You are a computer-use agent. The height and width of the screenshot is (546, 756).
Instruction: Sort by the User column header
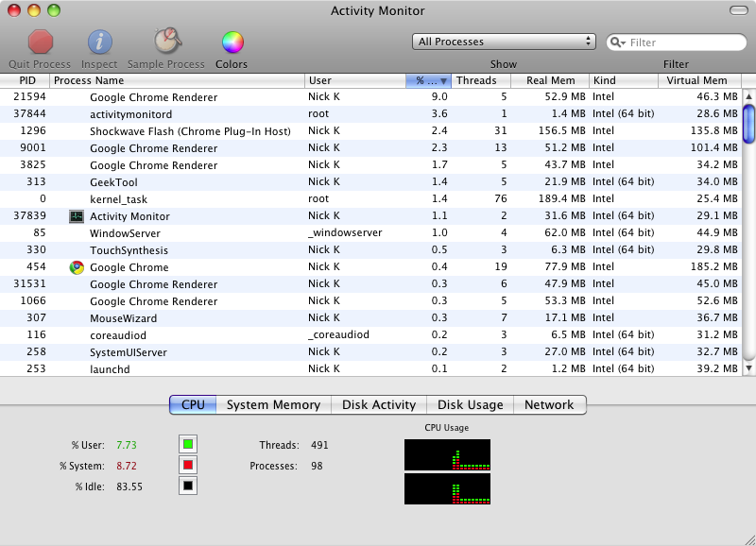[x=355, y=80]
